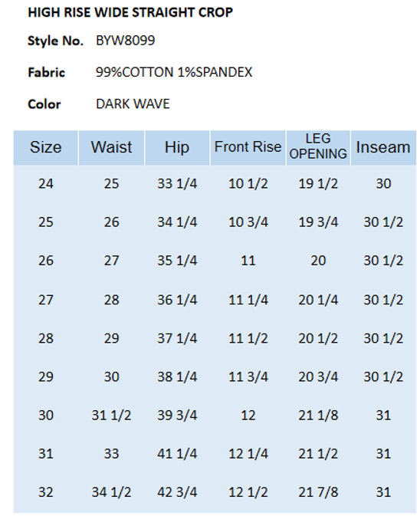This screenshot has width=420, height=516.
Task: Select the LEG OPENING column header
Action: 318,147
